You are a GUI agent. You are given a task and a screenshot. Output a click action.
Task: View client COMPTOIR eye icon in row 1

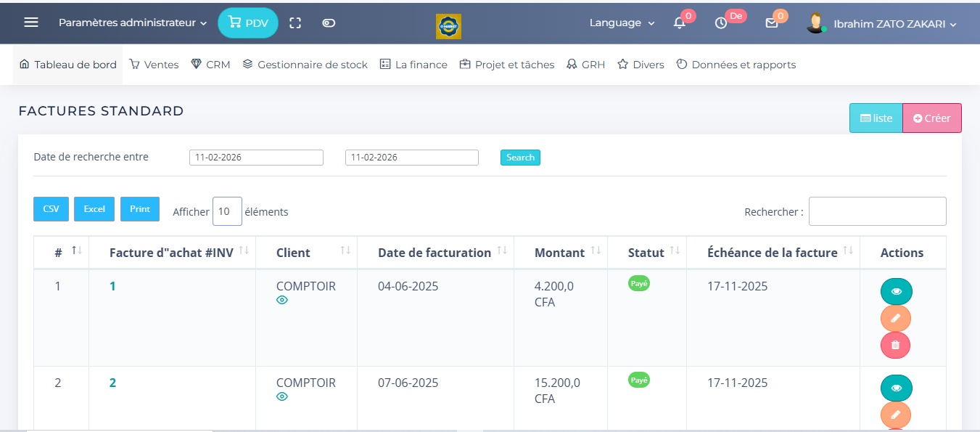(282, 300)
